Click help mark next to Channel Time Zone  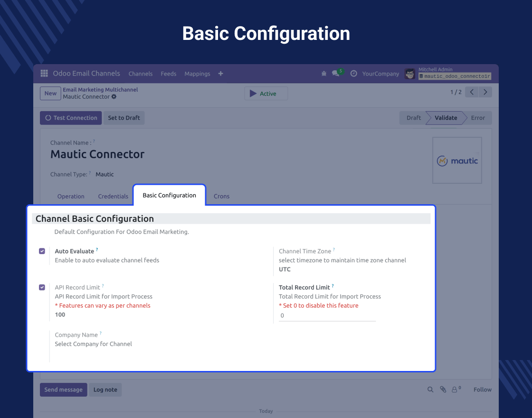click(334, 249)
